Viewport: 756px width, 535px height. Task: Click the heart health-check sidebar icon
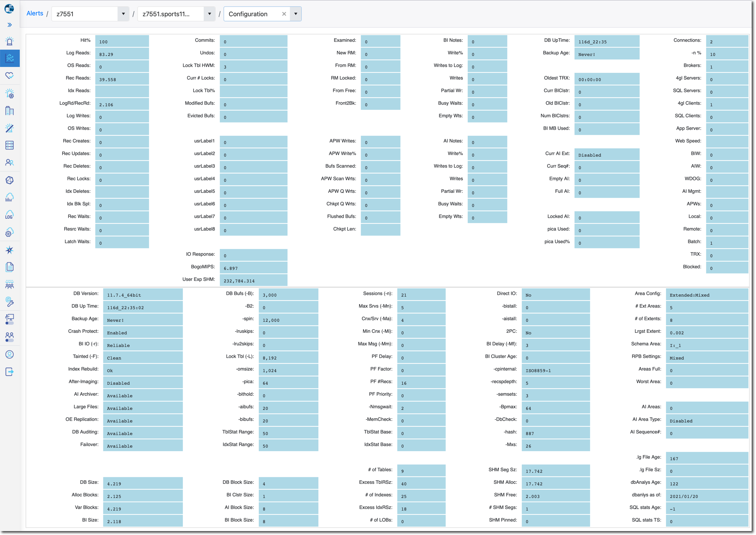(x=9, y=75)
